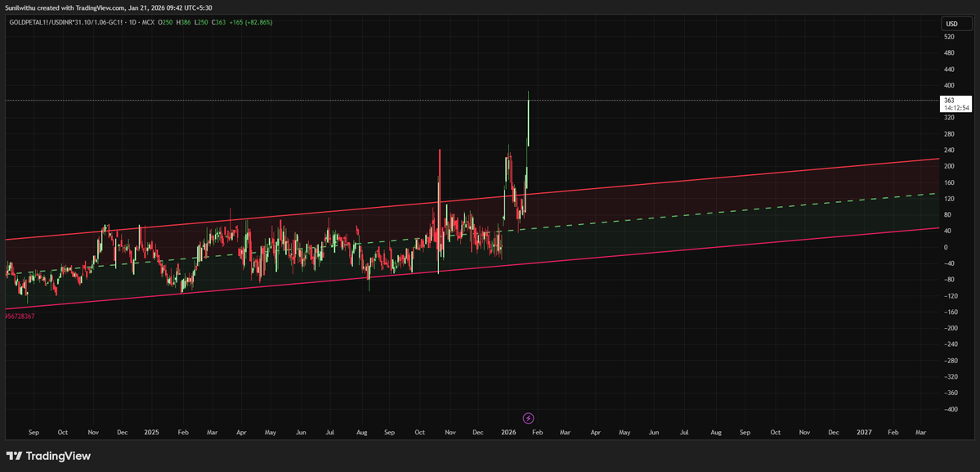Click the current price label 363

[x=955, y=103]
